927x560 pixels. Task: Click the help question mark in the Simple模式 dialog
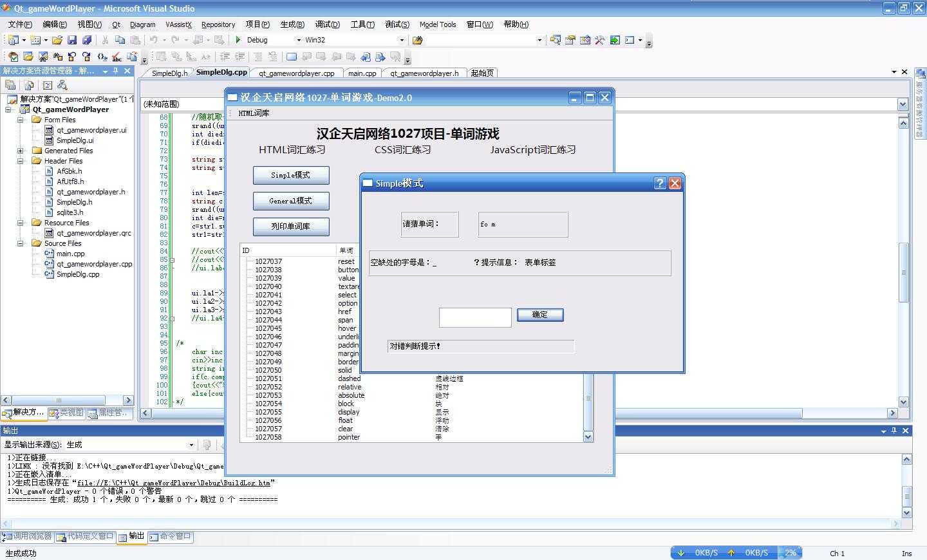[660, 183]
